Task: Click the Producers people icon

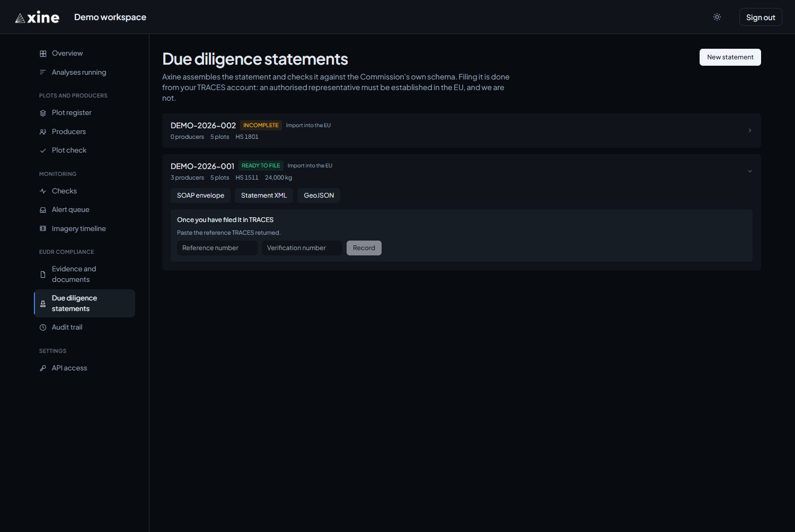Action: pos(43,132)
